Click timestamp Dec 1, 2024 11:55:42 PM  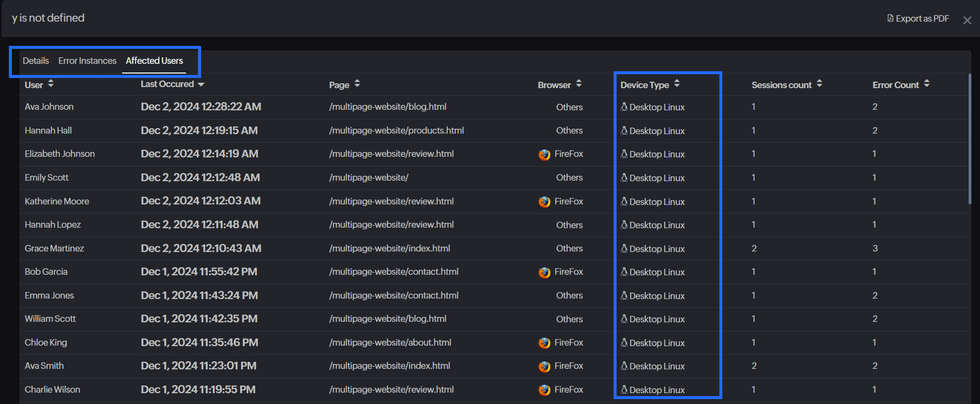tap(199, 271)
